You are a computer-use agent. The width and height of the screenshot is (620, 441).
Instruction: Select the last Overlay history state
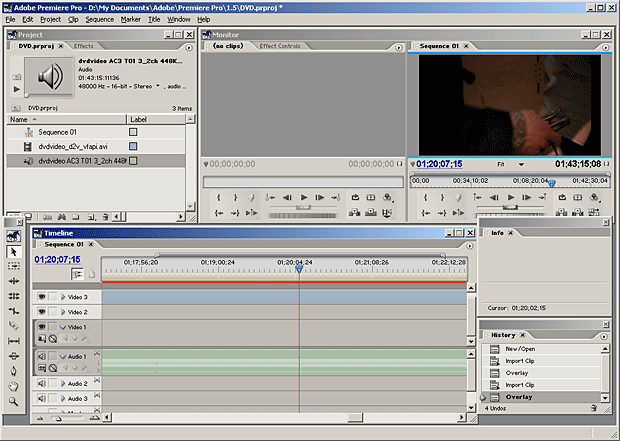[x=541, y=397]
